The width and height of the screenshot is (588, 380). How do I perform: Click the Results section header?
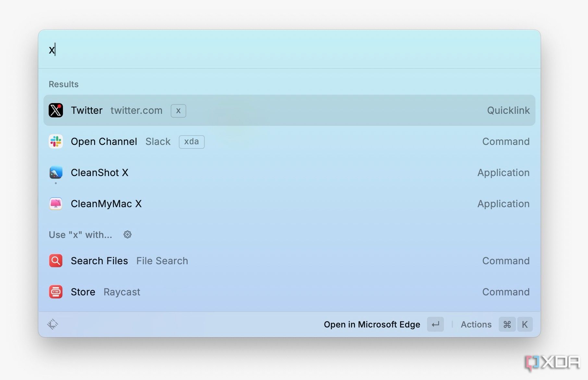[x=64, y=84]
